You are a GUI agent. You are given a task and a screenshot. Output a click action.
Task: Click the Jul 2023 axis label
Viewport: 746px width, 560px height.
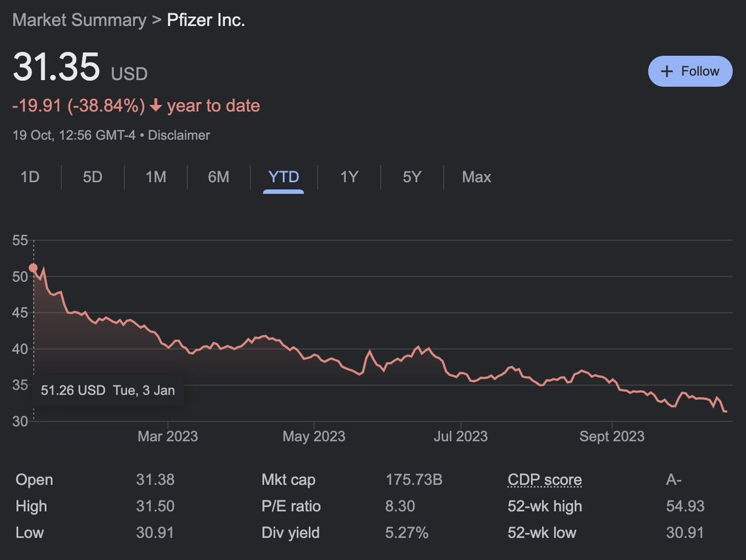(x=461, y=436)
